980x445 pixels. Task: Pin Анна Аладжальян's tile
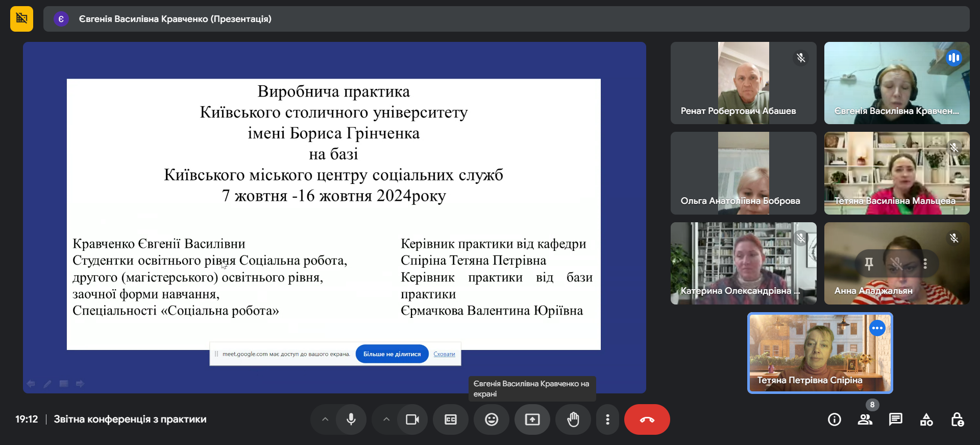[x=869, y=264]
